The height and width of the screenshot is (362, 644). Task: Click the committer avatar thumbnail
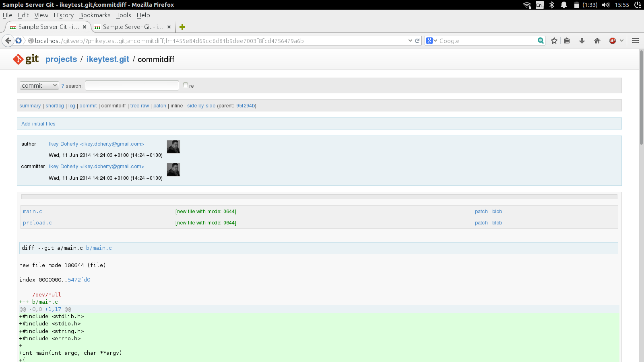coord(173,170)
